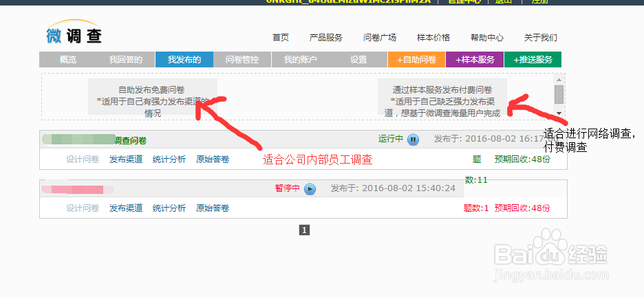Click 设计问卷 for the paused survey
The image size is (644, 297).
(83, 208)
